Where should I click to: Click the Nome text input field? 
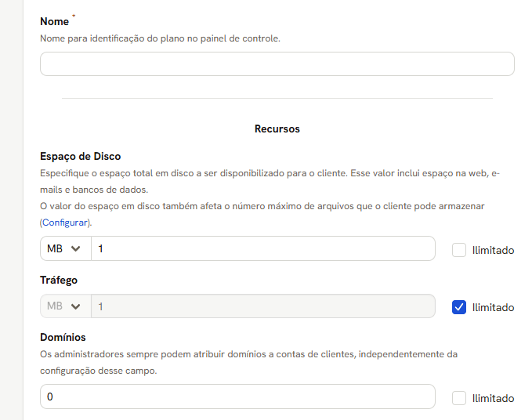(277, 63)
